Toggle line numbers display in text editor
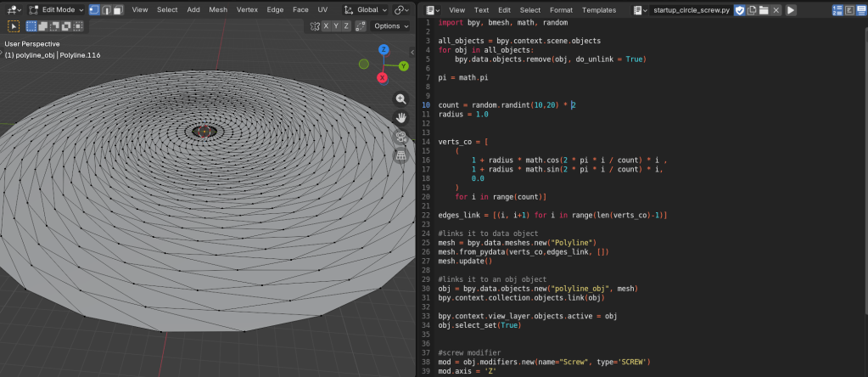This screenshot has width=868, height=377. (x=838, y=9)
